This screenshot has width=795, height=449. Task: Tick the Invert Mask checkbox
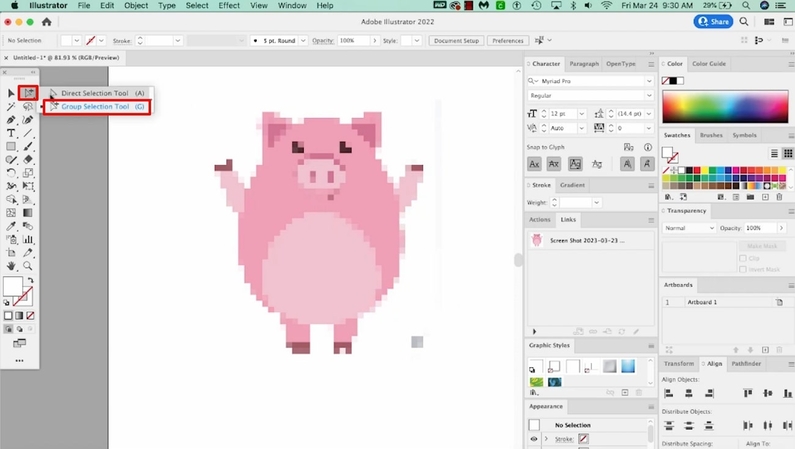(x=743, y=269)
